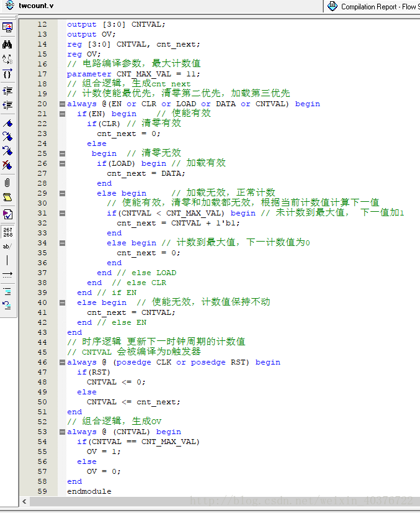Click 'parameter CNT_MAX_VAL = 11;' line
The width and height of the screenshot is (420, 513).
click(x=133, y=75)
